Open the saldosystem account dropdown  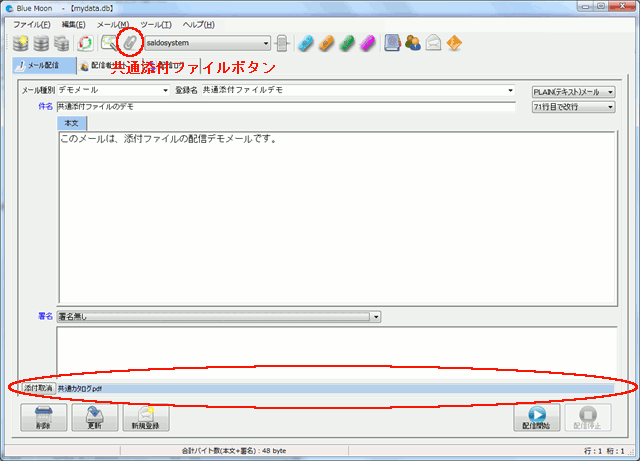pyautogui.click(x=266, y=44)
